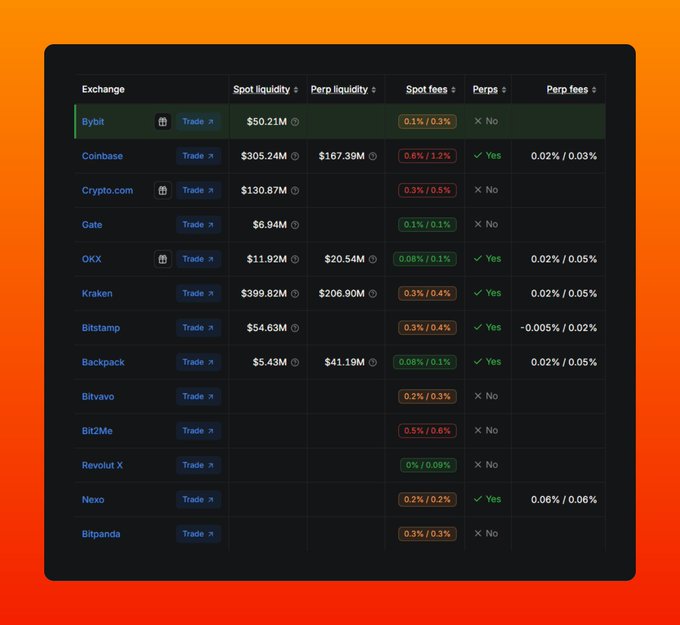The height and width of the screenshot is (625, 680).
Task: Click the Trade button for Revolut X
Action: (198, 465)
